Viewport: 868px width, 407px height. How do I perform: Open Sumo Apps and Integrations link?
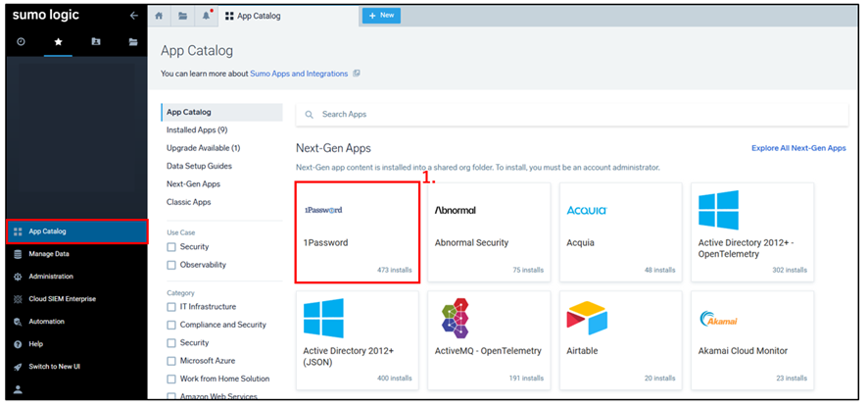[299, 74]
